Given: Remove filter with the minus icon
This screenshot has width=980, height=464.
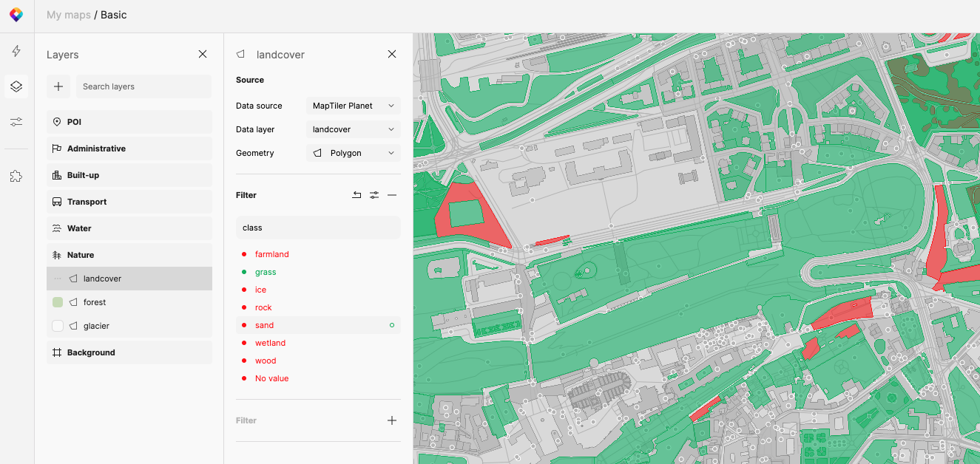Looking at the screenshot, I should pos(392,195).
